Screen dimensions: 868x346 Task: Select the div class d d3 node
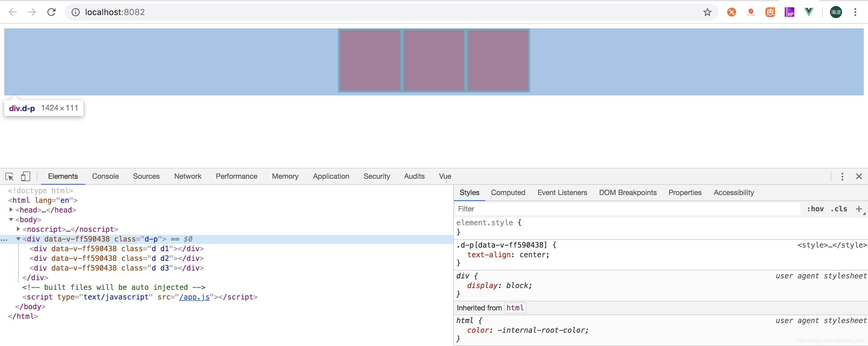point(116,268)
